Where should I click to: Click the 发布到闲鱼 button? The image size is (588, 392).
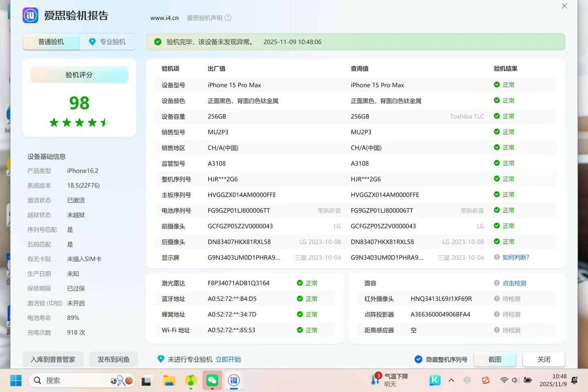[114, 359]
